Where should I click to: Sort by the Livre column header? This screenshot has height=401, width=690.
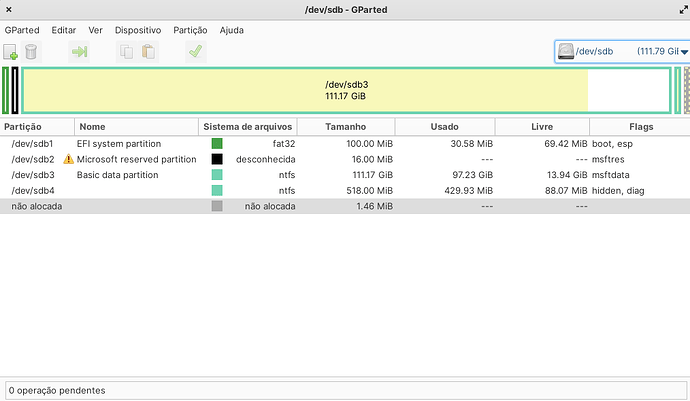coord(542,127)
